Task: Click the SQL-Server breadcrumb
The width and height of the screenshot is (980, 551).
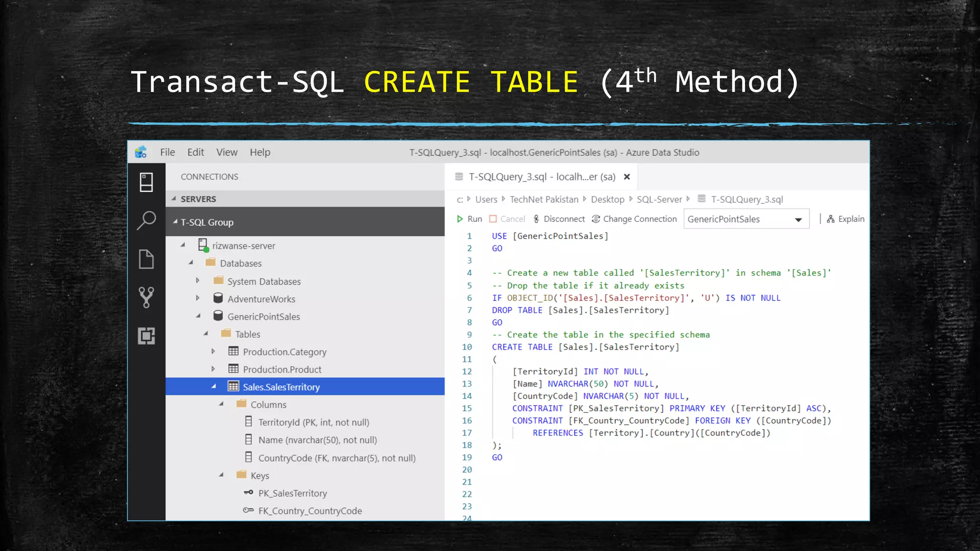Action: pyautogui.click(x=659, y=199)
